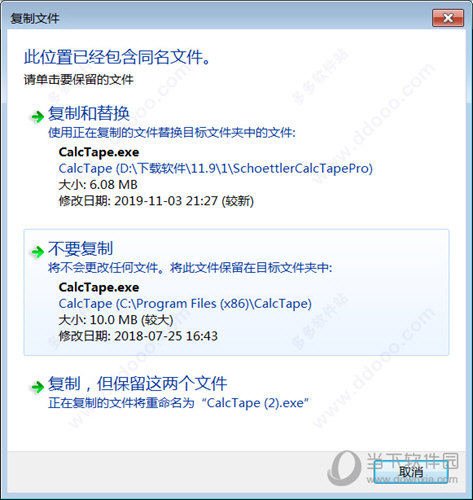Click the 修改日期 2018-07-25 16:43 line

tap(138, 336)
